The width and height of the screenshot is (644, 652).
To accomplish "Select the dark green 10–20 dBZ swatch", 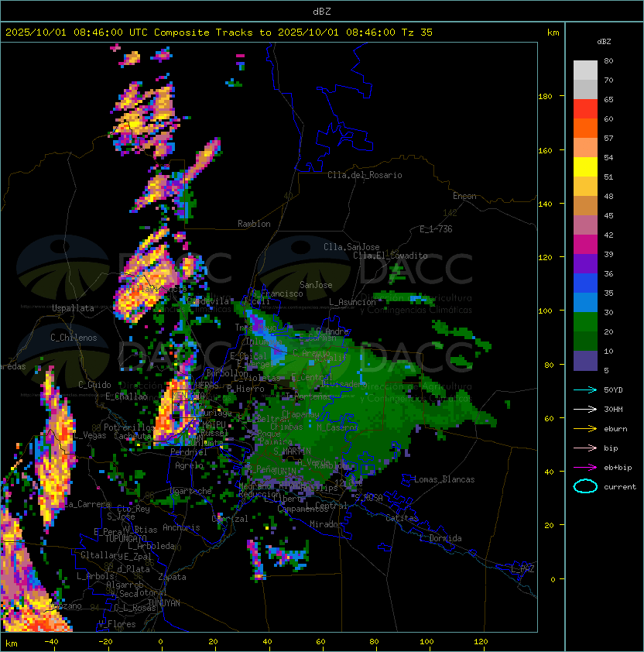I will [x=585, y=341].
